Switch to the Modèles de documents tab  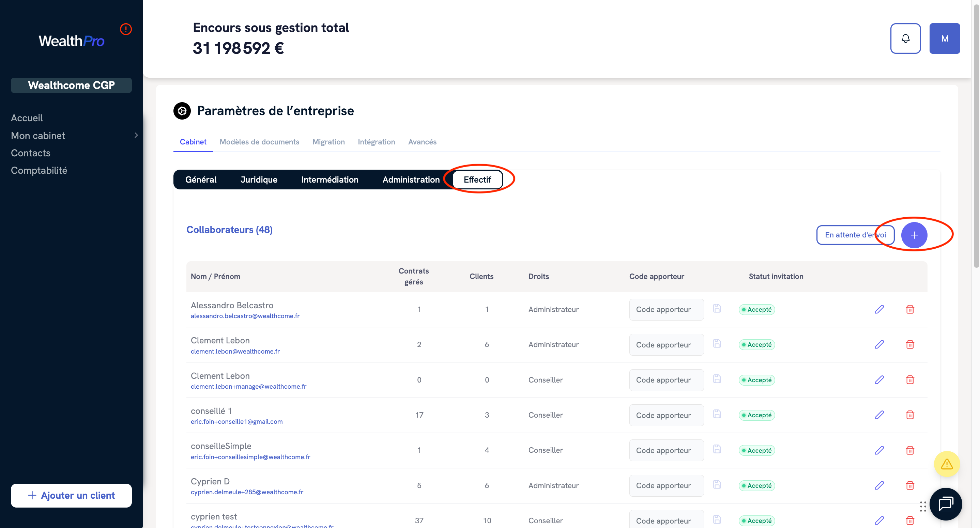coord(259,142)
